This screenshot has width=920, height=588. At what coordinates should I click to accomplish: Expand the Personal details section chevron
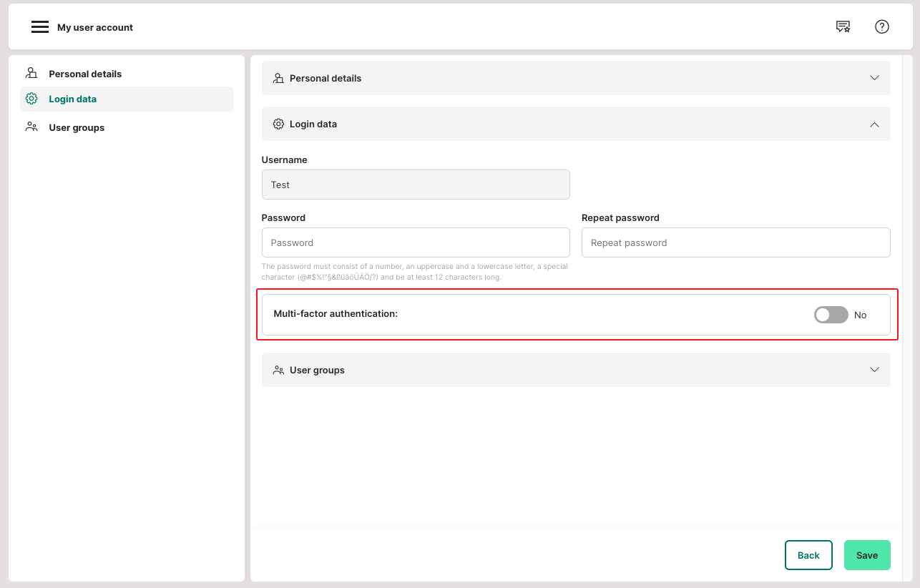tap(874, 78)
